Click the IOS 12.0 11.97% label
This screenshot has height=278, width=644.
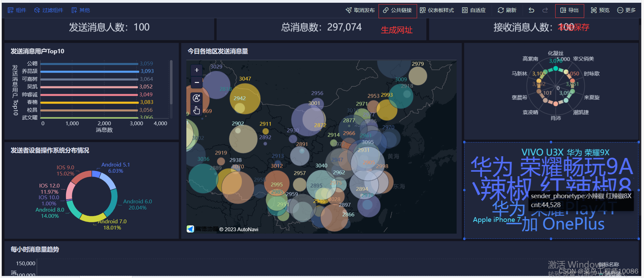[50, 189]
